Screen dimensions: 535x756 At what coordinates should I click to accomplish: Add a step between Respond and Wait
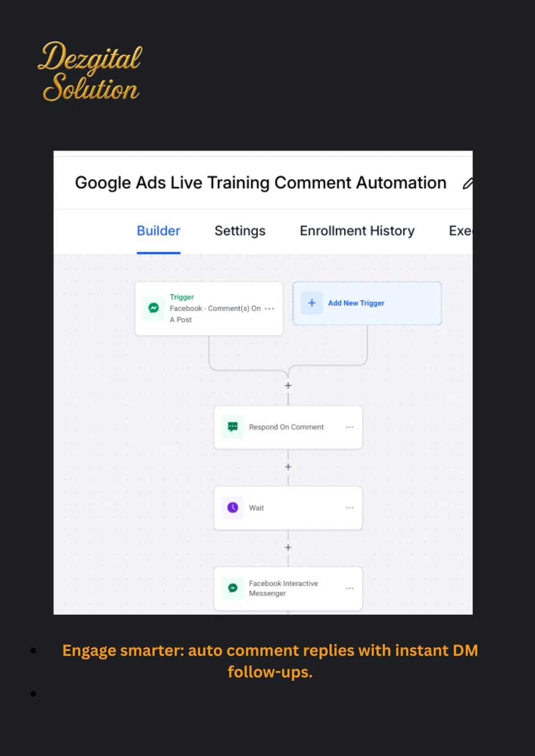click(x=288, y=466)
